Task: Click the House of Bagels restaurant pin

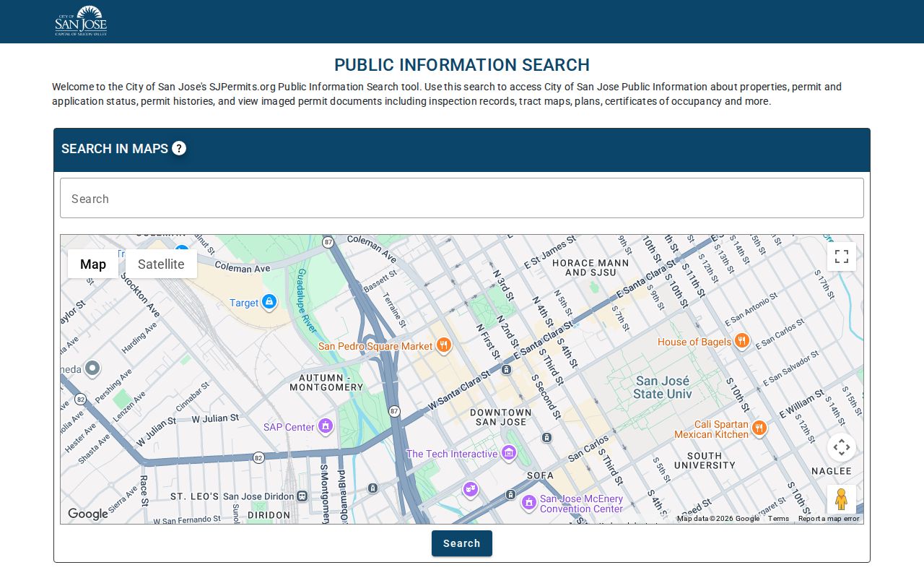Action: pyautogui.click(x=741, y=341)
